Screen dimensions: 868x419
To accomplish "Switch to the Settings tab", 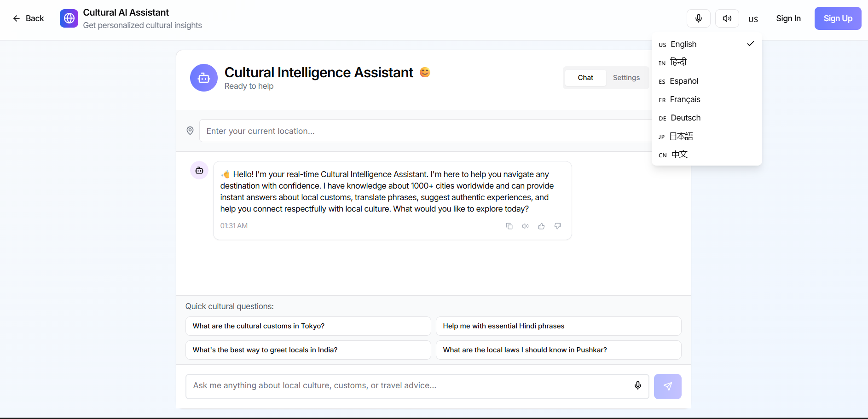I will [x=626, y=78].
